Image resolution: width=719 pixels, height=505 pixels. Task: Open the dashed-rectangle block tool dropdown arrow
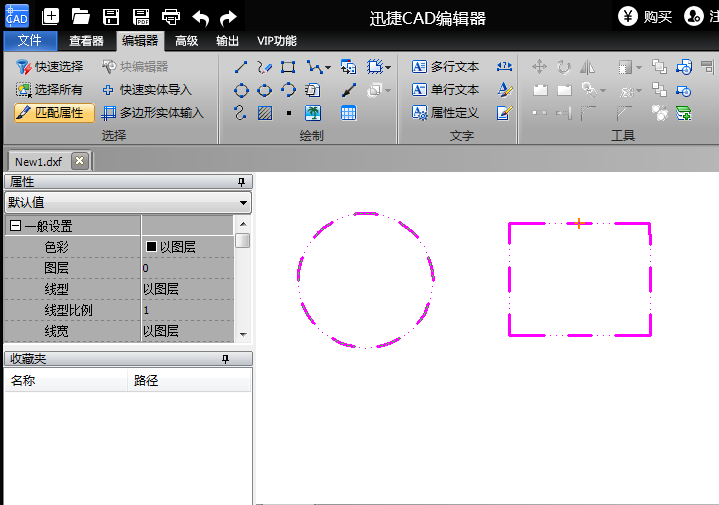click(x=388, y=67)
